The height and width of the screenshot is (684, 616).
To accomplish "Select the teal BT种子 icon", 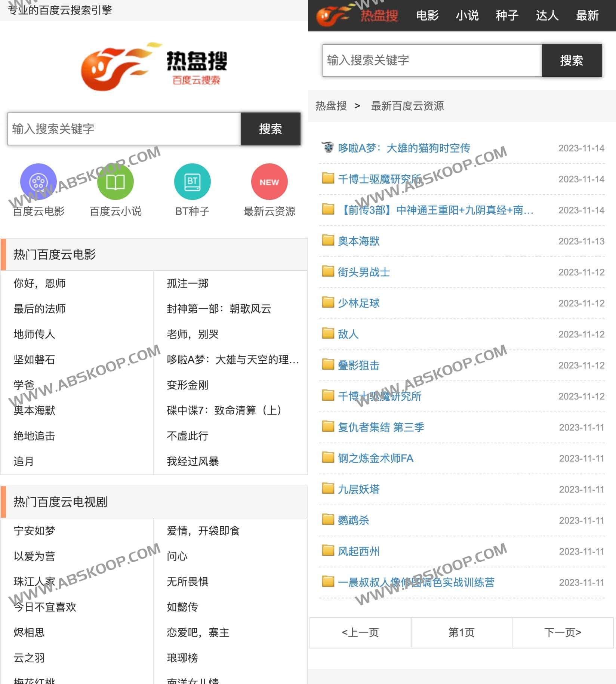I will [192, 182].
